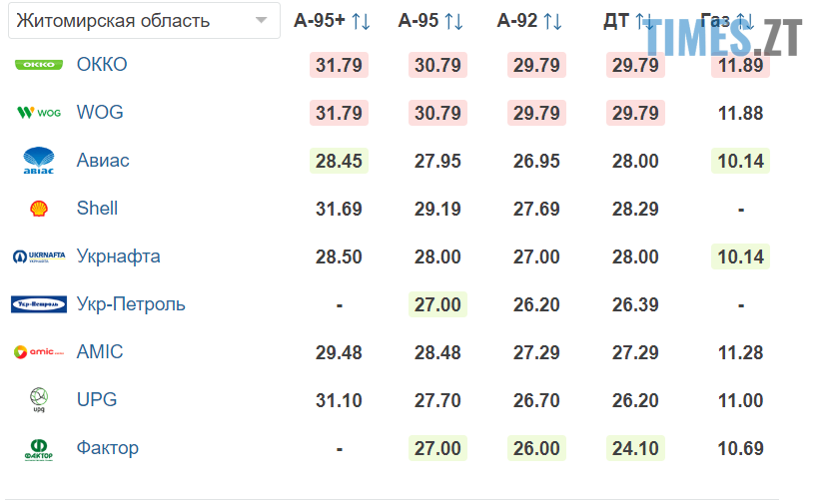This screenshot has width=830, height=504.
Task: Sort prices by A-95 column arrows
Action: tap(453, 21)
